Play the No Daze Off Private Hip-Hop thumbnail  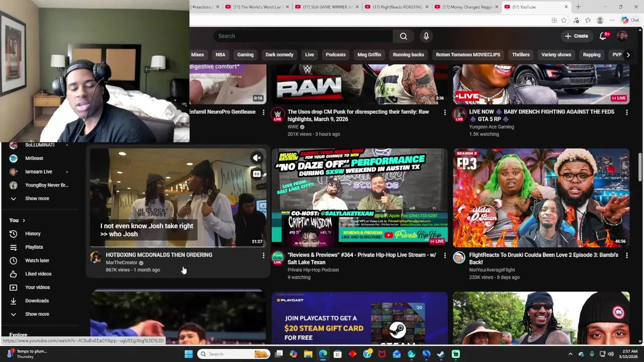[360, 197]
